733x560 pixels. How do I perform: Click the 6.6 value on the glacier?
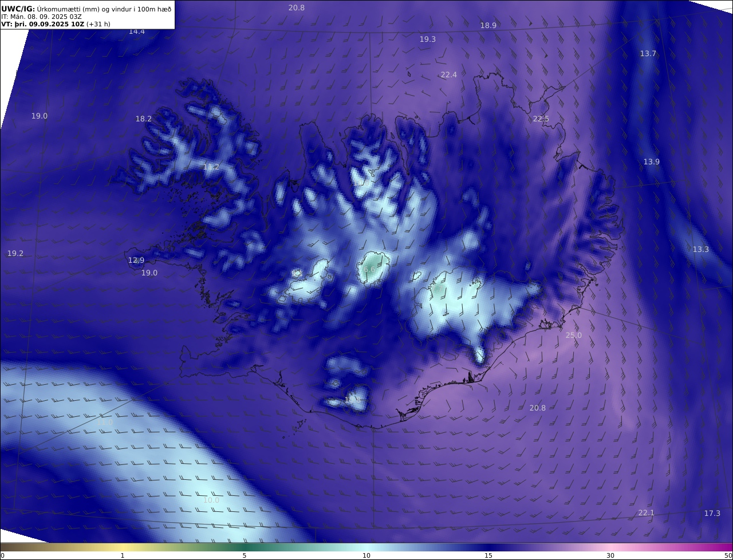pos(370,270)
